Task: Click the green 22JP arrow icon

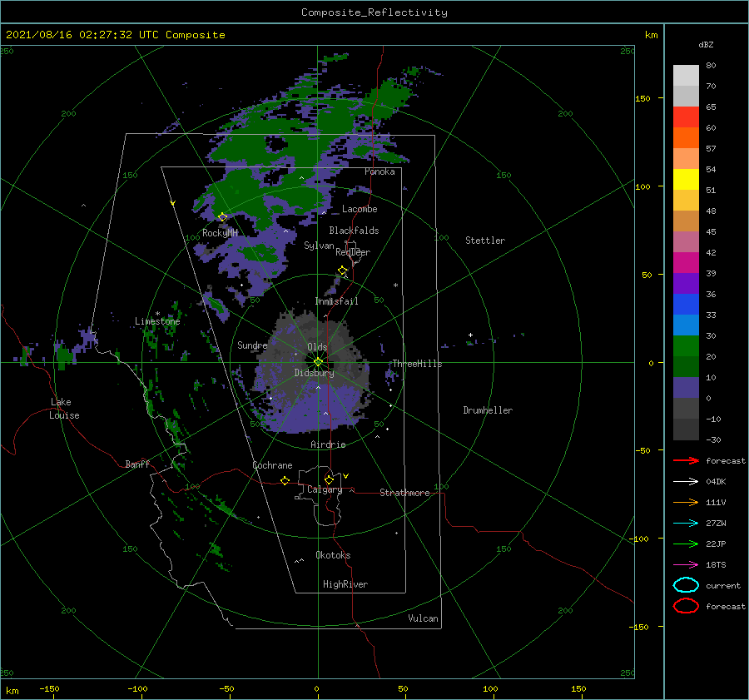Action: [686, 544]
